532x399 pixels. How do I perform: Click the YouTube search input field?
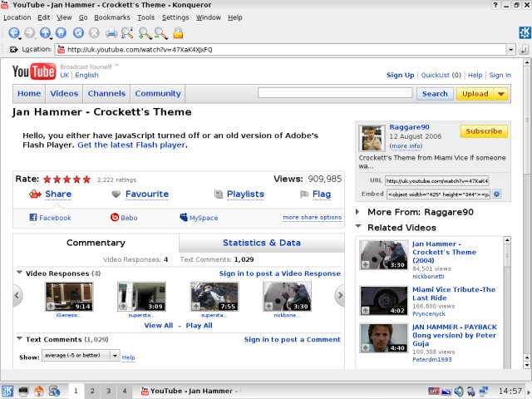[335, 93]
